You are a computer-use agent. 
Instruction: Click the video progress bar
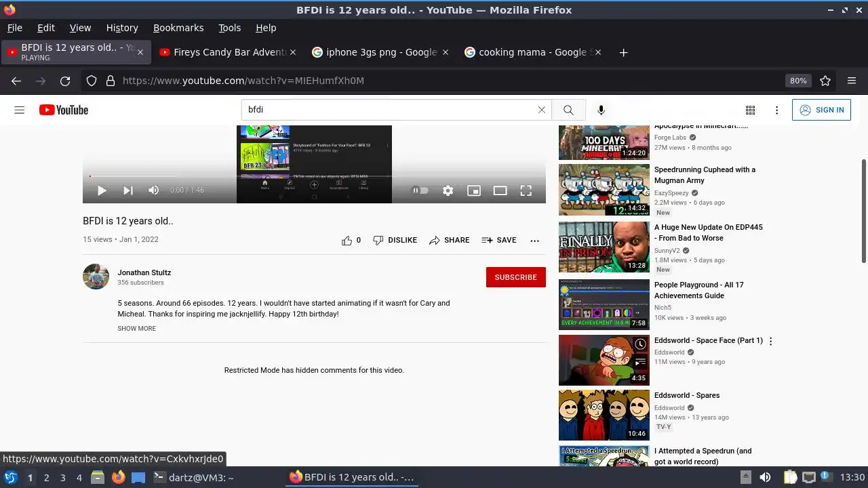(314, 176)
